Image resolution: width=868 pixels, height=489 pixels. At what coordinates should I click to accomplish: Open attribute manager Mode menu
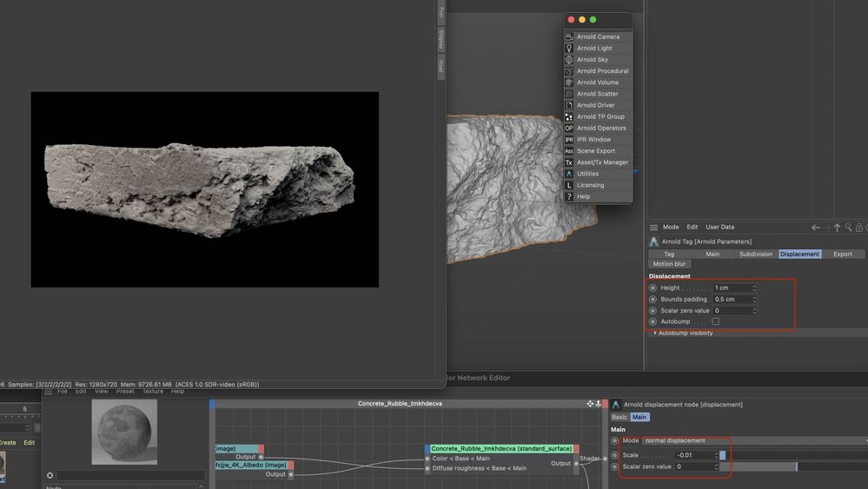(671, 228)
